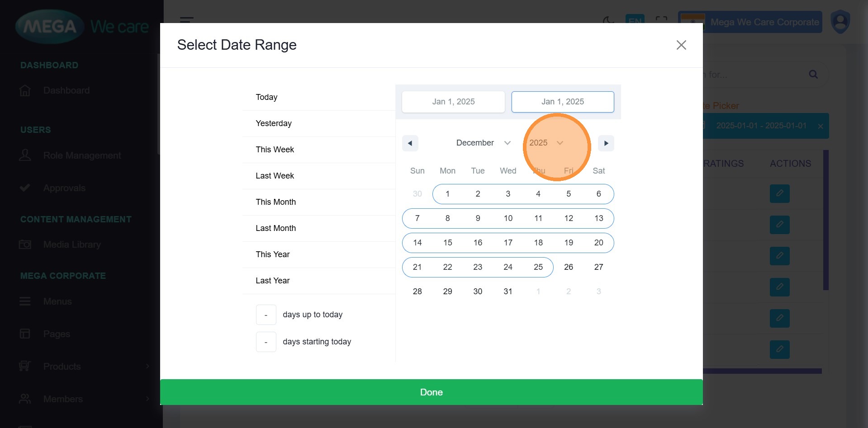Image resolution: width=868 pixels, height=428 pixels.
Task: Select the Last Month preset
Action: (x=275, y=228)
